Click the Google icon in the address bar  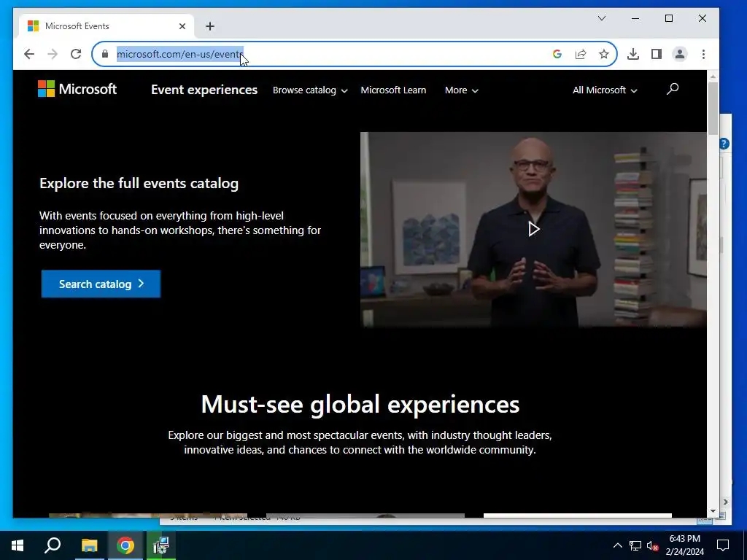tap(557, 54)
